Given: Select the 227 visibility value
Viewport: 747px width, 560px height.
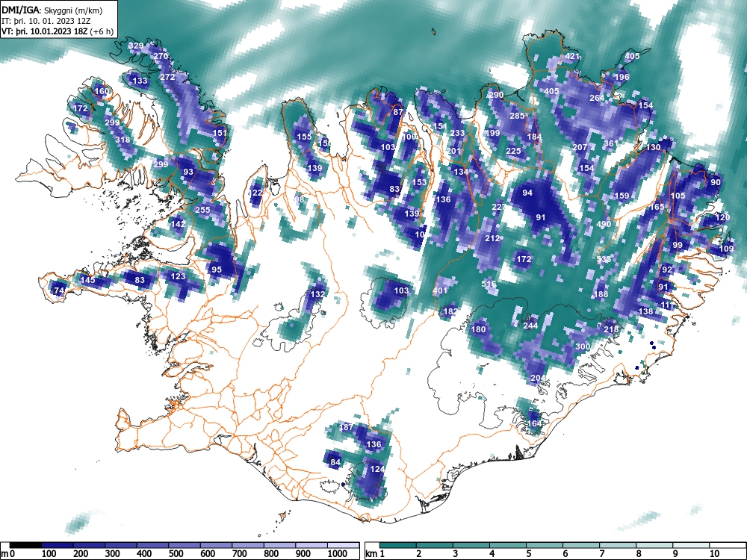Looking at the screenshot, I should [499, 207].
